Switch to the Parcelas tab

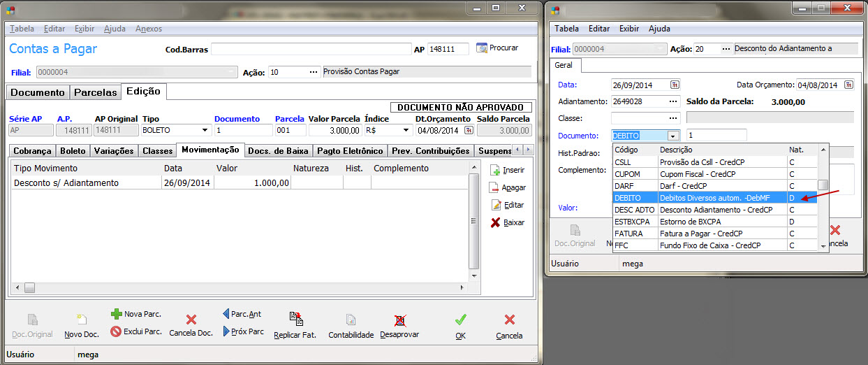95,92
